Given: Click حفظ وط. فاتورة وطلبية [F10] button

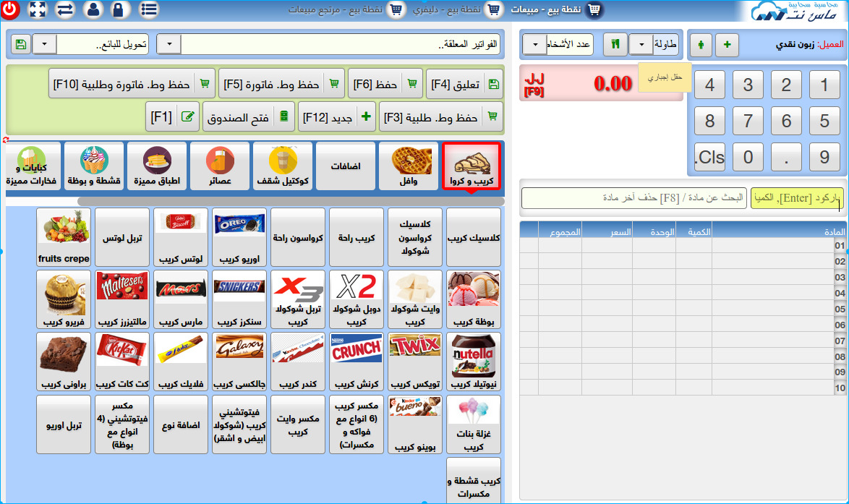Looking at the screenshot, I should tap(132, 84).
